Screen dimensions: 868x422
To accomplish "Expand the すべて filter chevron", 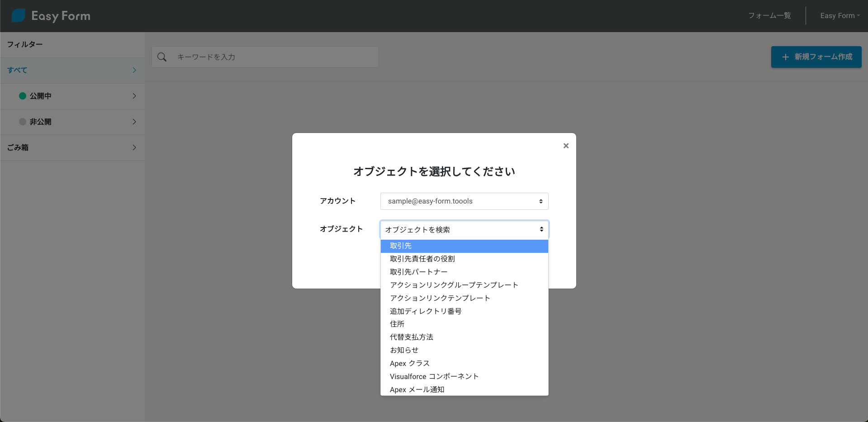I will [134, 70].
